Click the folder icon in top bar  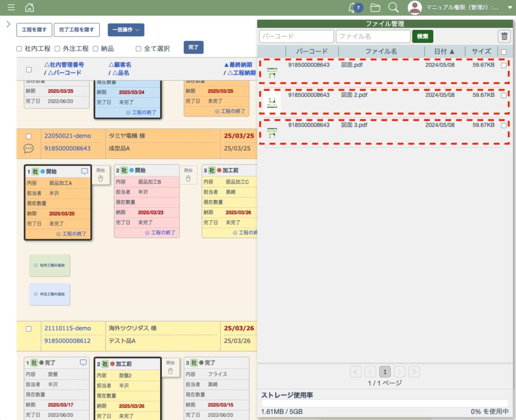[x=375, y=7]
